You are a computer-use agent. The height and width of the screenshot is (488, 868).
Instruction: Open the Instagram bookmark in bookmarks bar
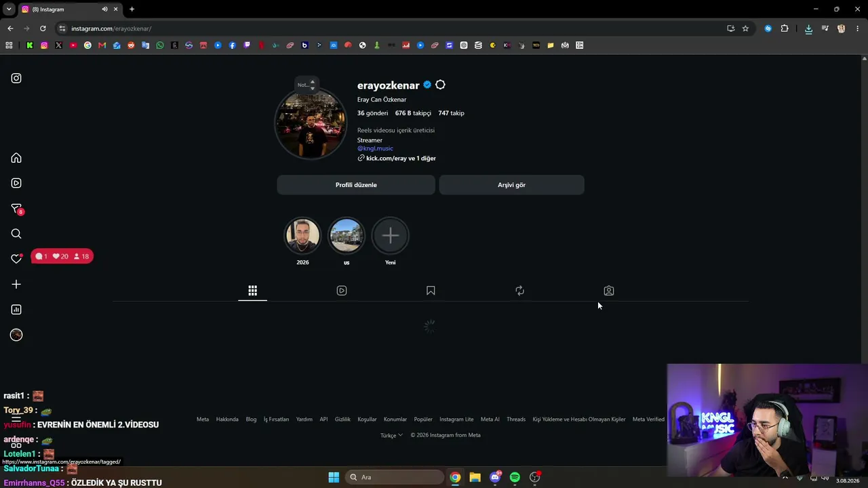pos(44,45)
